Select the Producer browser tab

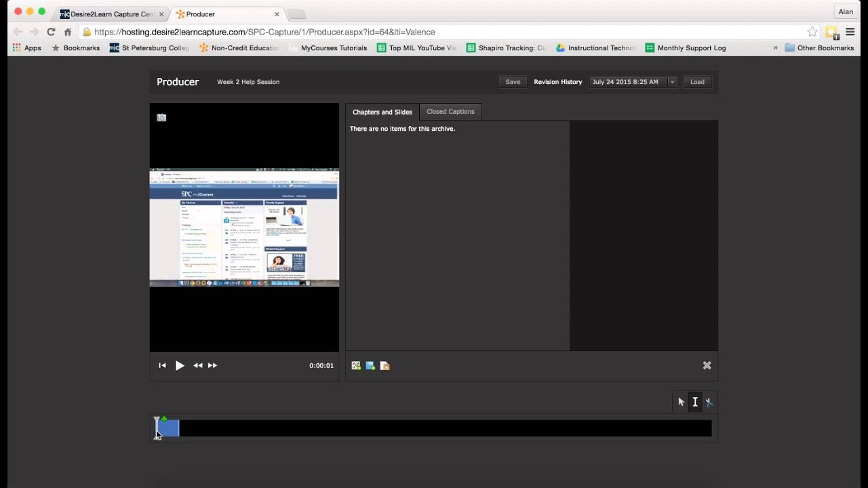[x=227, y=14]
